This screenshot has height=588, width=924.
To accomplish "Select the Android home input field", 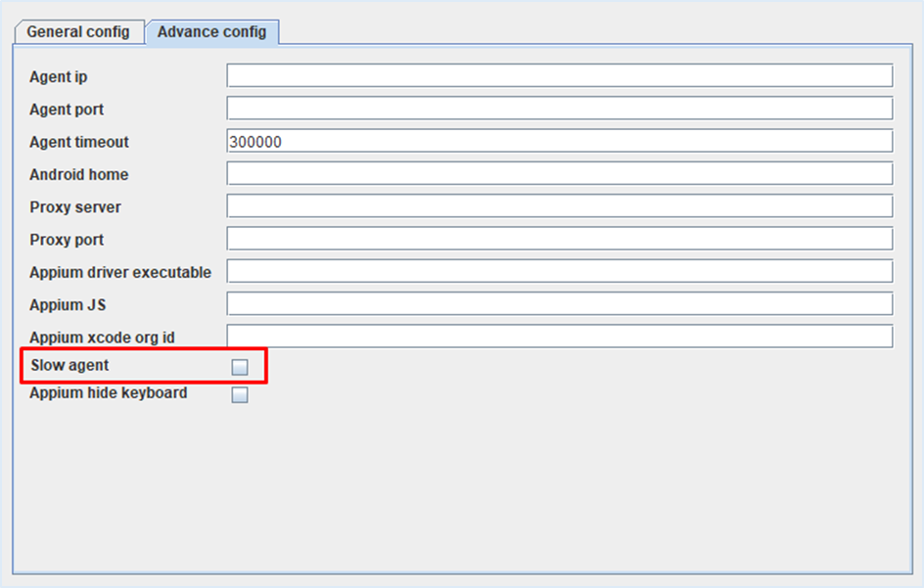I will 559,174.
